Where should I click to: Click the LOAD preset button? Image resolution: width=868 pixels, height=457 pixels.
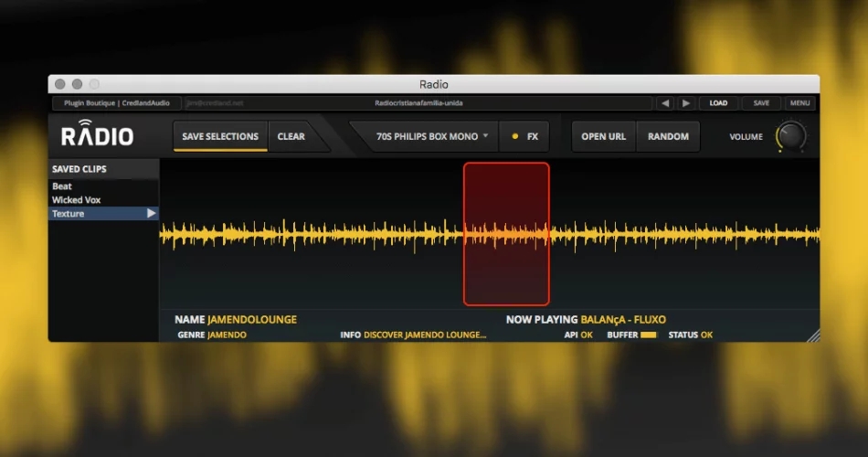[x=718, y=103]
